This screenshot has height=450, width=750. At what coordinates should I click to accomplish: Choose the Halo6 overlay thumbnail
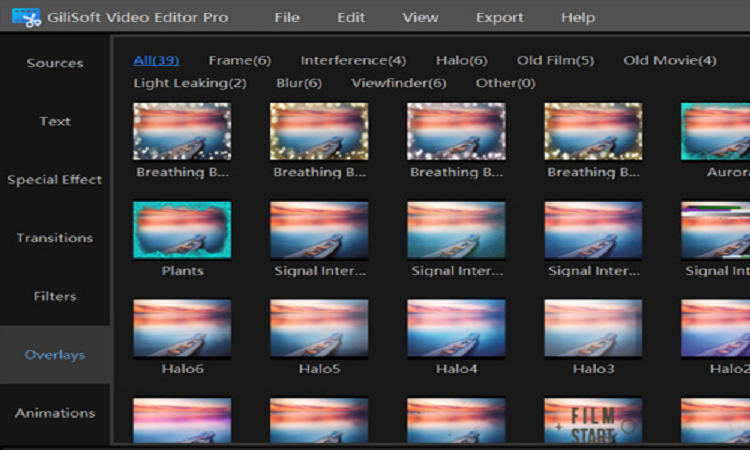[x=182, y=328]
